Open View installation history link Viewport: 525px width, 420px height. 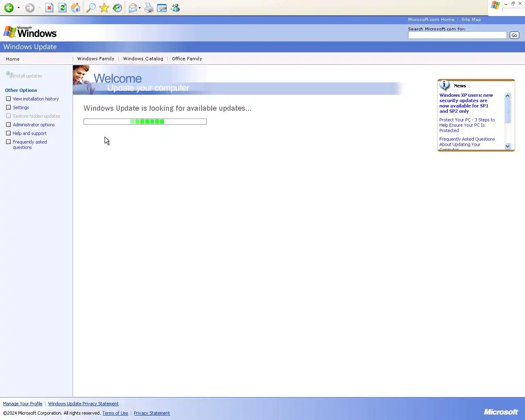[x=36, y=99]
